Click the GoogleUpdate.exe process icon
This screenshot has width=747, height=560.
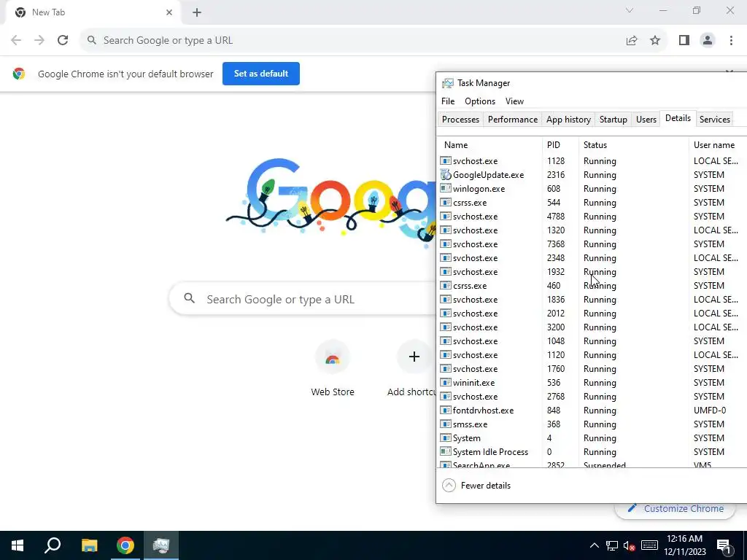click(x=446, y=175)
